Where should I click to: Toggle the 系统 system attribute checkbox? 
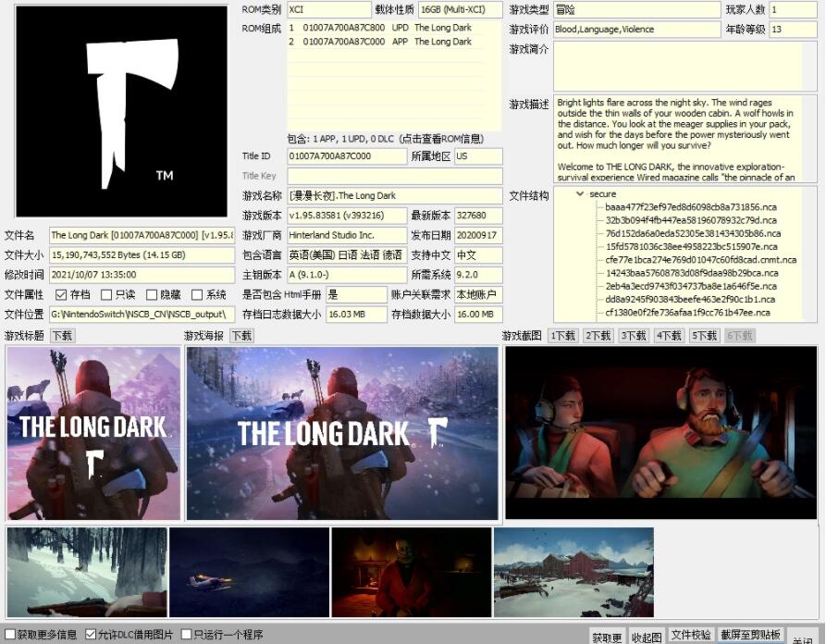(x=197, y=294)
